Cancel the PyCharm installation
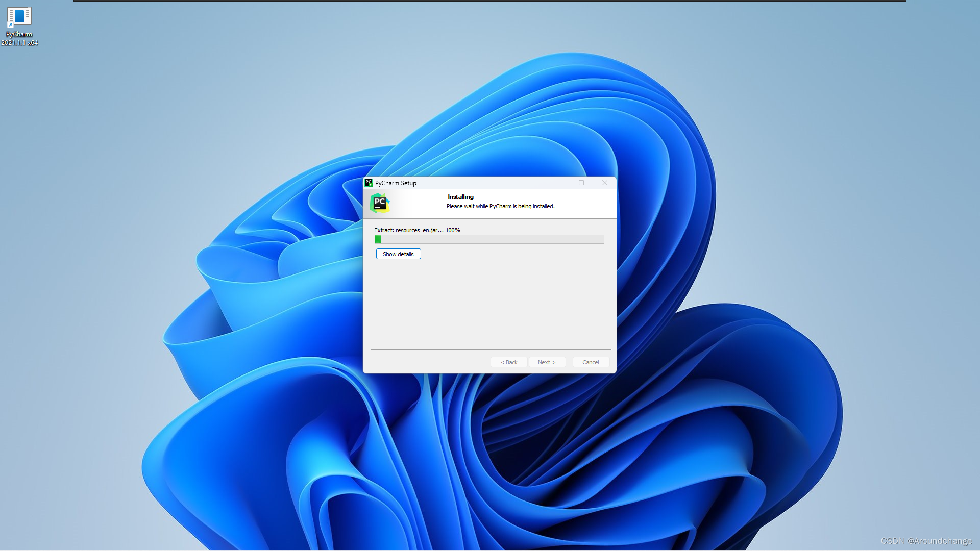This screenshot has width=980, height=551. point(591,362)
